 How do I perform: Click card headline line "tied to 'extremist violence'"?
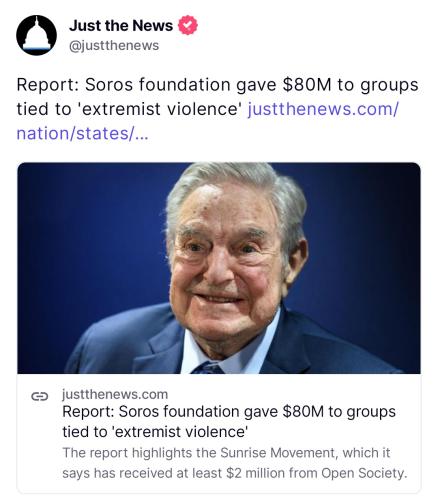(x=155, y=432)
